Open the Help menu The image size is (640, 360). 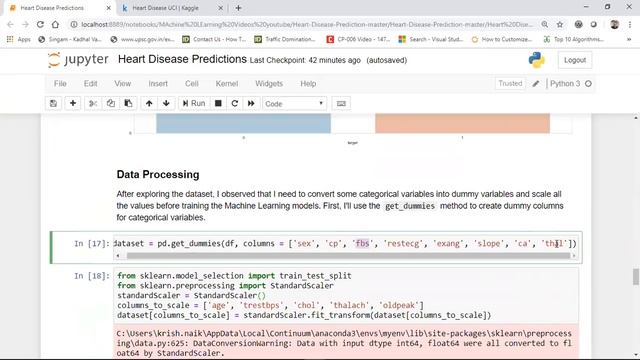308,84
